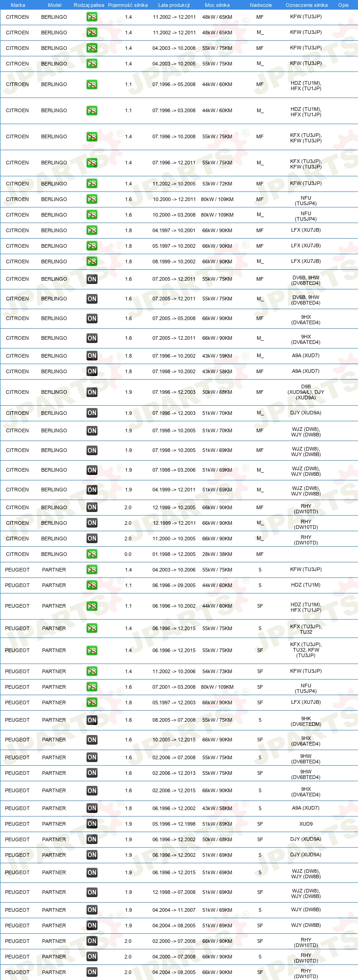This screenshot has width=358, height=980.
Task: Select the 06.1996 -> 09.2005 date cell
Action: 174,585
